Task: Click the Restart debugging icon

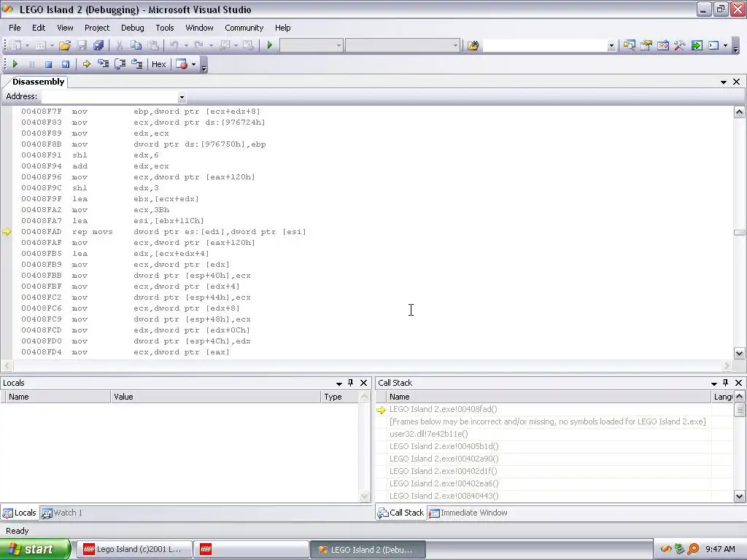Action: click(65, 64)
